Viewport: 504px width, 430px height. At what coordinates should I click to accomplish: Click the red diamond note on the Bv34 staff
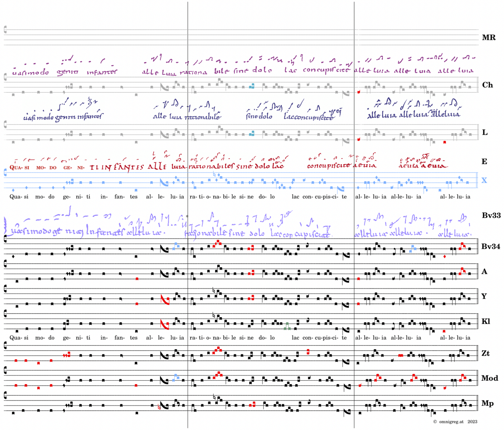[x=444, y=257]
